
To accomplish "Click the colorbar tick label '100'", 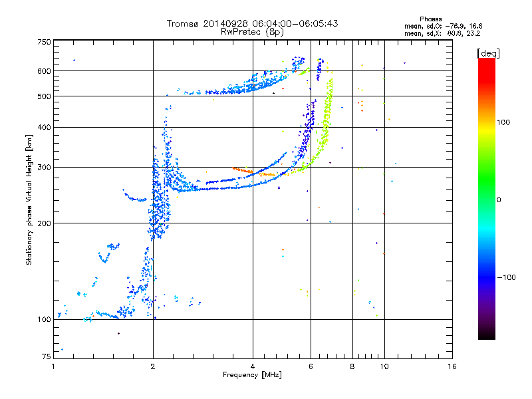I will tap(503, 122).
